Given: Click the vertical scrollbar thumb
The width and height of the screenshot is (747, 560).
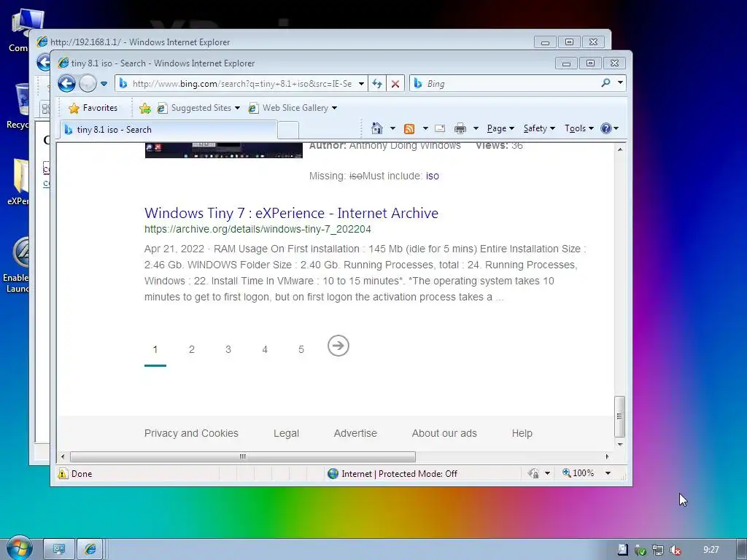Looking at the screenshot, I should tap(620, 416).
